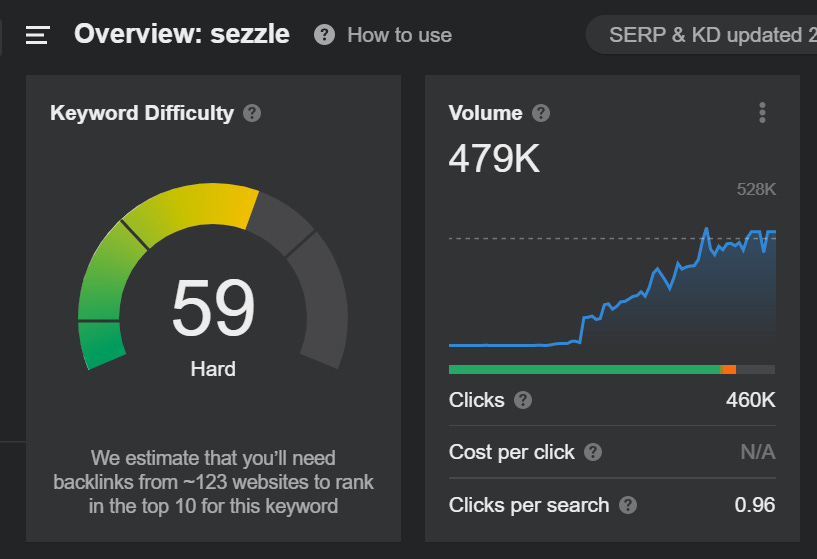Click the 460K clicks value

tap(750, 400)
